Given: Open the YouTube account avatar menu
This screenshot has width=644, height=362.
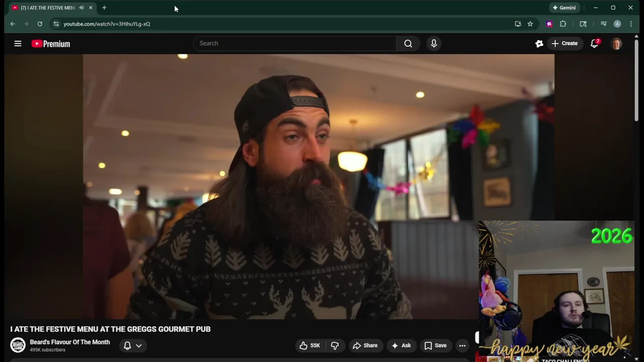Looking at the screenshot, I should (616, 44).
